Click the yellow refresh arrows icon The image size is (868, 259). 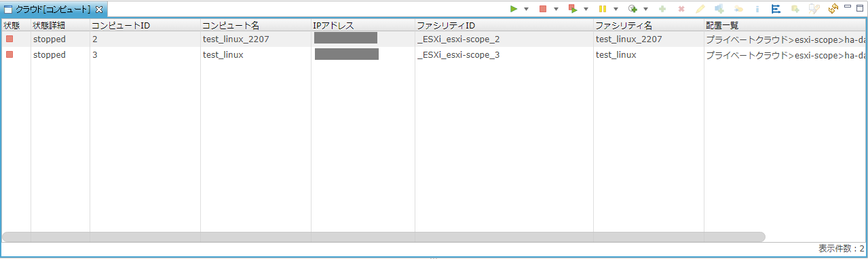[x=833, y=9]
